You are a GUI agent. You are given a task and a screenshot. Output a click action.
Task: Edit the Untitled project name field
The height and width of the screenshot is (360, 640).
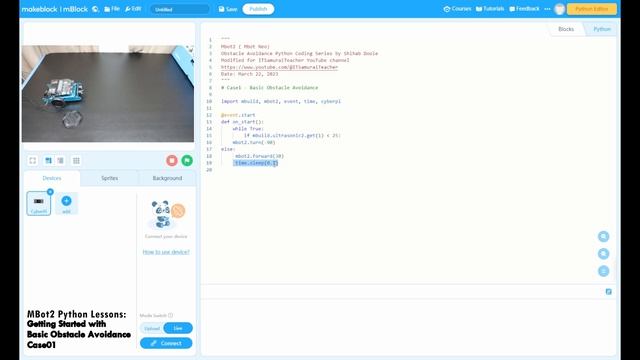(180, 9)
